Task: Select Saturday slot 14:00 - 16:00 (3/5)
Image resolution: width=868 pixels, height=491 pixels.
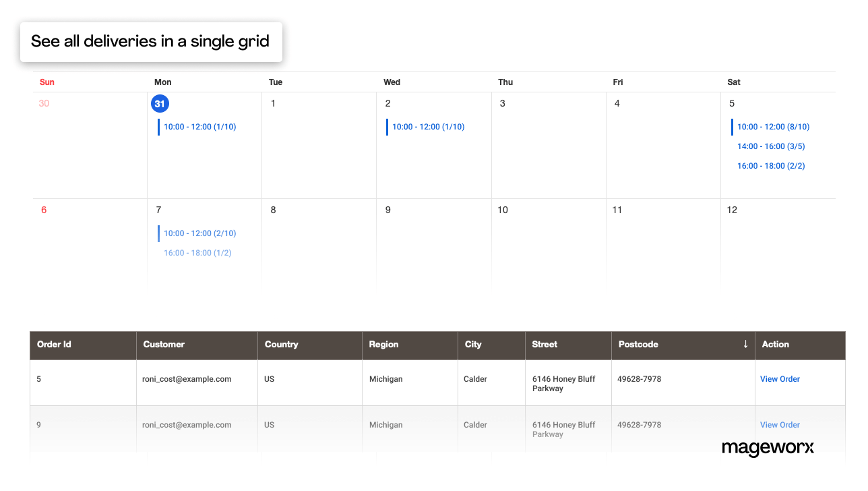Action: point(771,146)
